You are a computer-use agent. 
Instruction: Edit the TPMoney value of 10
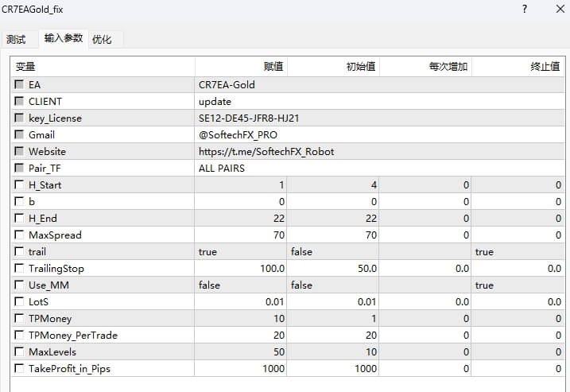click(x=240, y=319)
